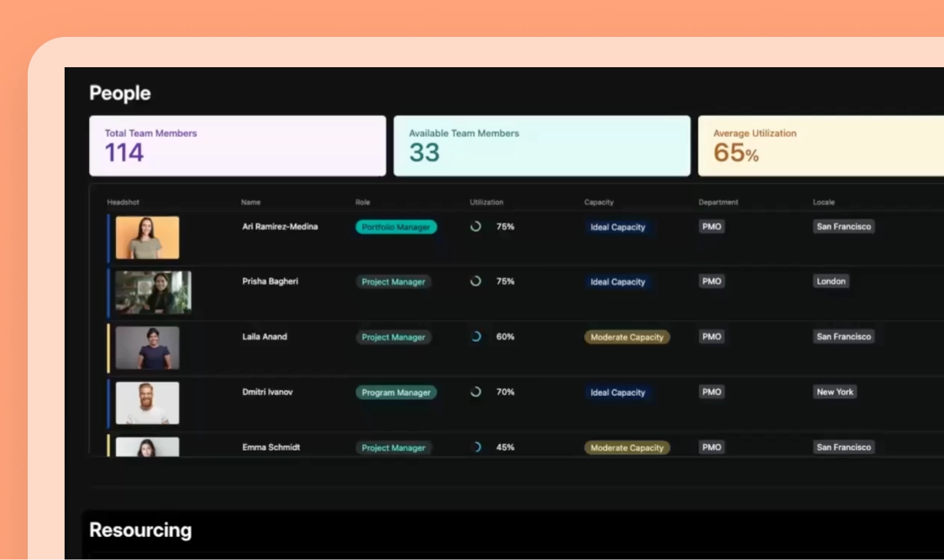Open Ari Ramirez-Medina's headshot photo
Image resolution: width=944 pixels, height=560 pixels.
147,238
